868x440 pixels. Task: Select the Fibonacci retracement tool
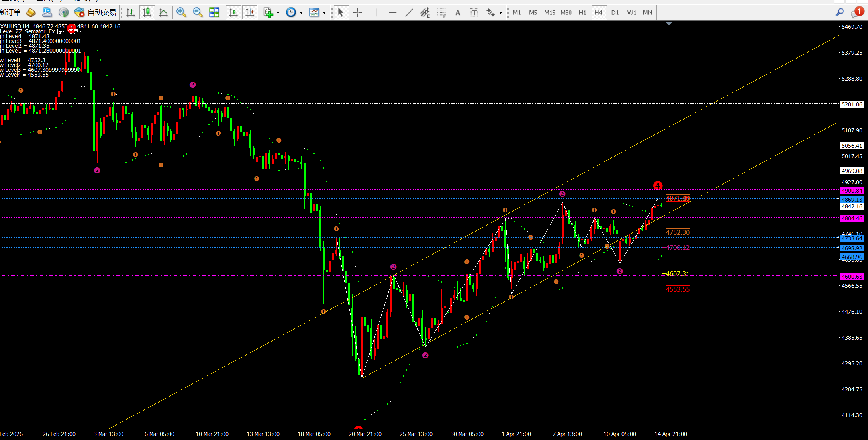coord(441,12)
